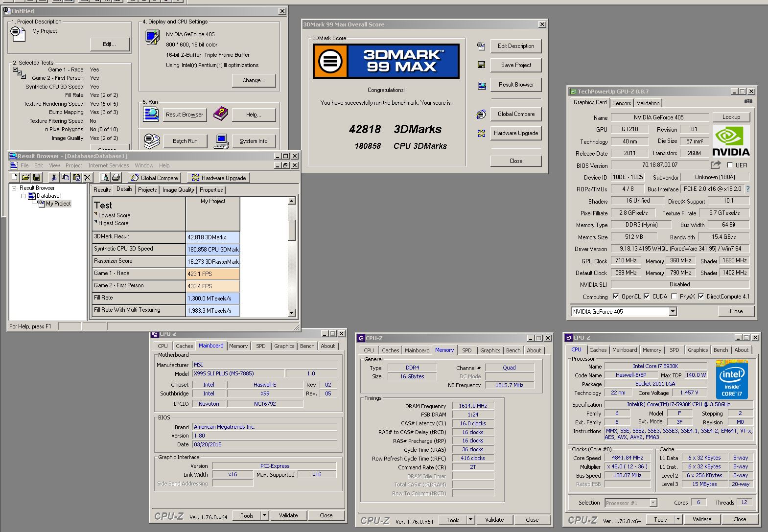Switch to the SPD tab in CPU-Z Memory window
The width and height of the screenshot is (768, 532).
coord(467,350)
